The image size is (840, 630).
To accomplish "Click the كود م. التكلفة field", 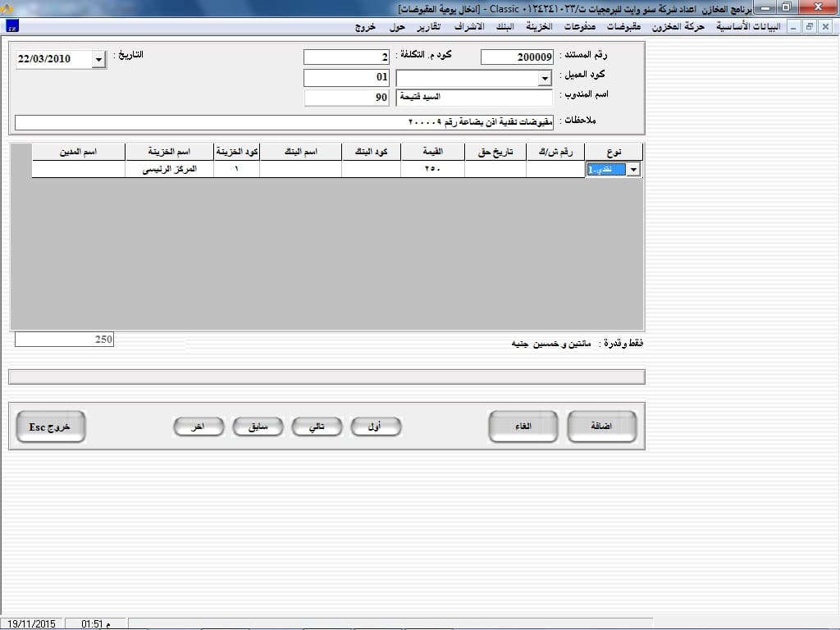I will tap(346, 57).
